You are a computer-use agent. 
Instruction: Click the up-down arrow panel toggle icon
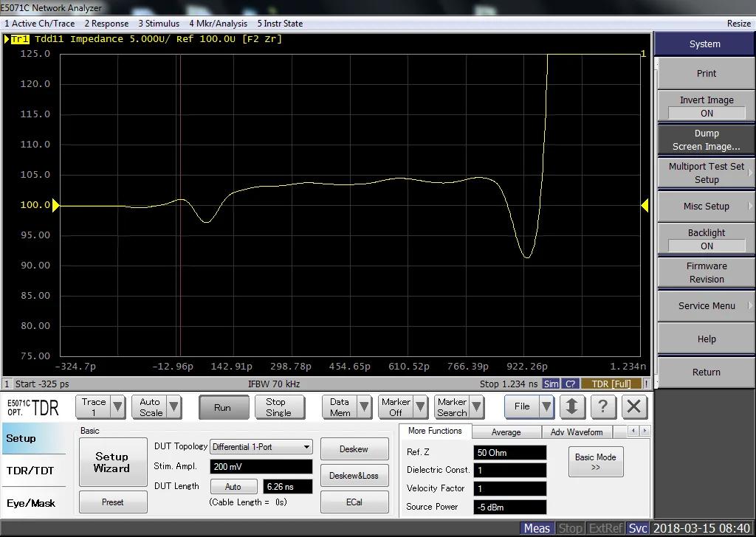[x=572, y=406]
